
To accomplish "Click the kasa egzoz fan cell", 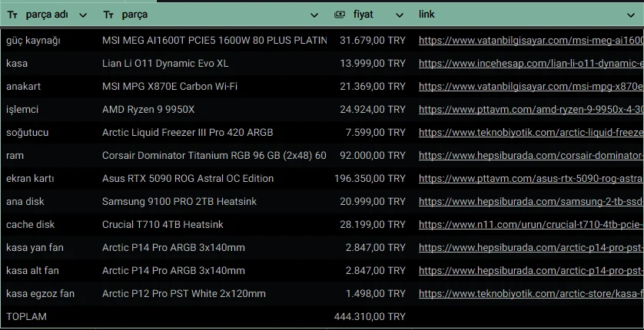I will 49,293.
